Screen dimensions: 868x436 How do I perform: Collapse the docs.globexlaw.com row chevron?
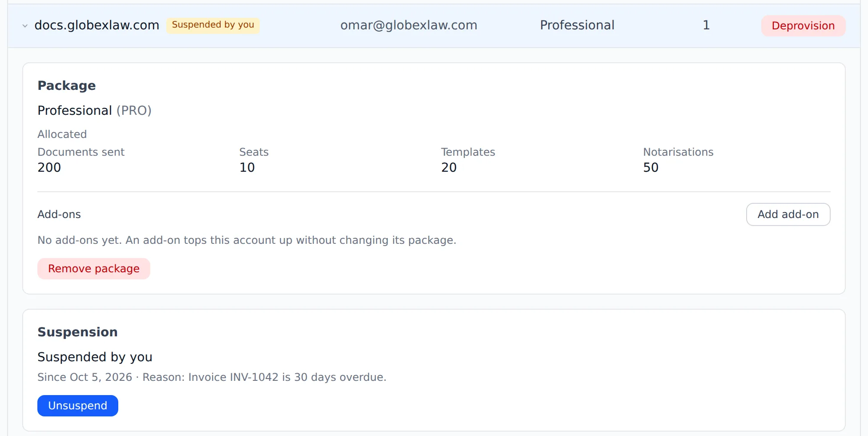pyautogui.click(x=25, y=26)
